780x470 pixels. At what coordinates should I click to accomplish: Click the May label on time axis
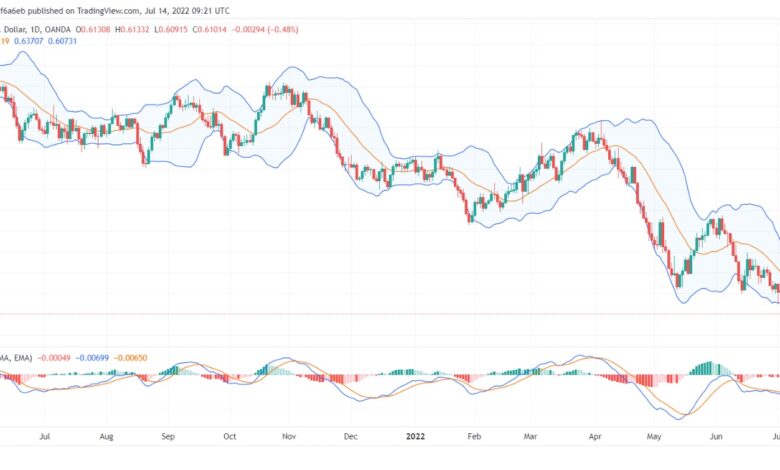click(654, 436)
